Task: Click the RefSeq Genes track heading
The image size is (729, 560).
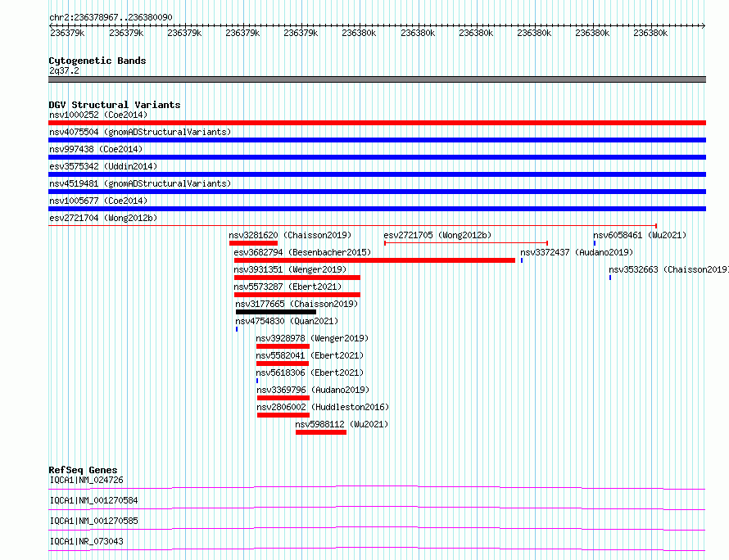Action: [83, 470]
